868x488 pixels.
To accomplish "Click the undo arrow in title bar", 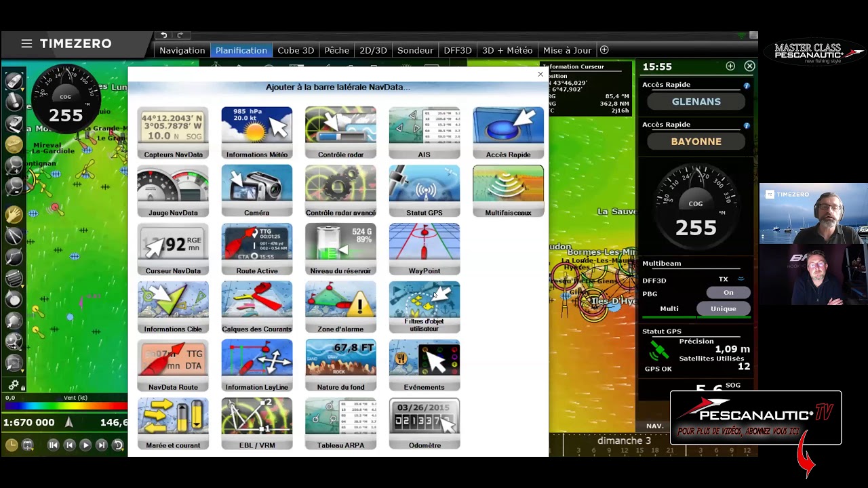I will pyautogui.click(x=163, y=35).
